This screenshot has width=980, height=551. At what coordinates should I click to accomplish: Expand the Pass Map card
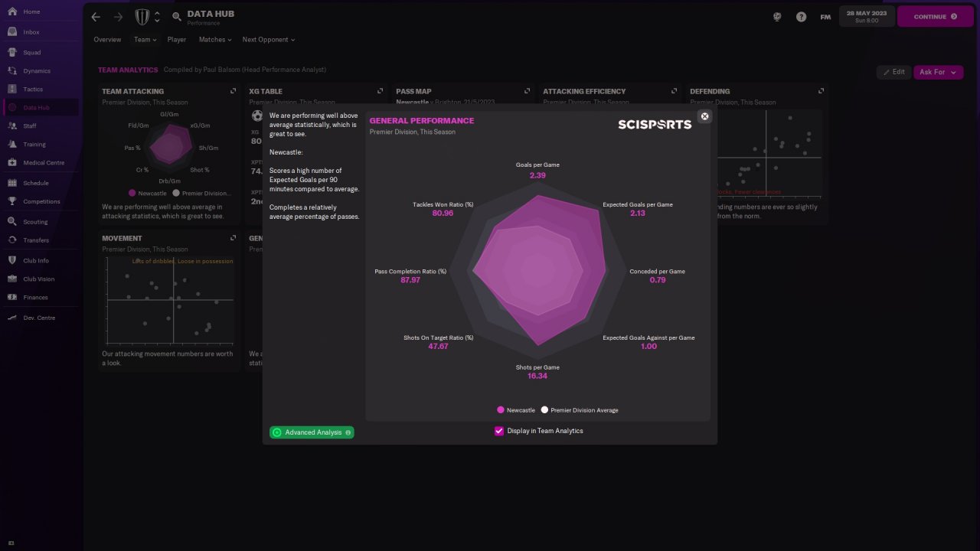pos(527,91)
